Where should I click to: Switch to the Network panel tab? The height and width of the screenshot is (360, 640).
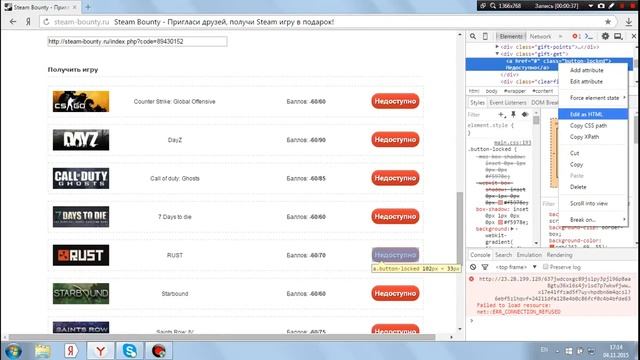[540, 36]
